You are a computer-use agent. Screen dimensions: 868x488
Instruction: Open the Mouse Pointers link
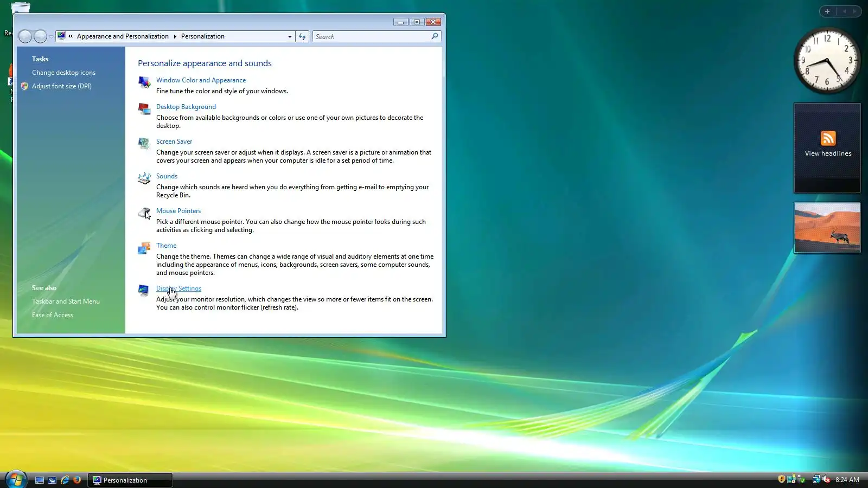[178, 211]
